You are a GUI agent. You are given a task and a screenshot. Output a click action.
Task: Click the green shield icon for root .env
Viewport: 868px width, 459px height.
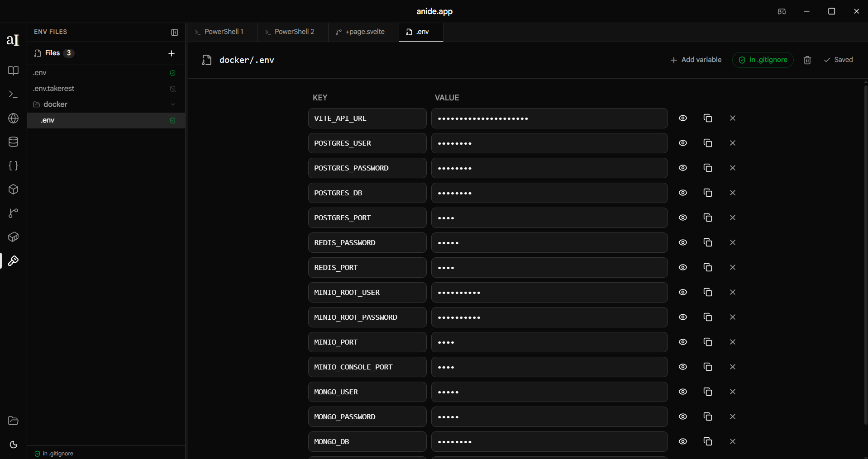172,73
